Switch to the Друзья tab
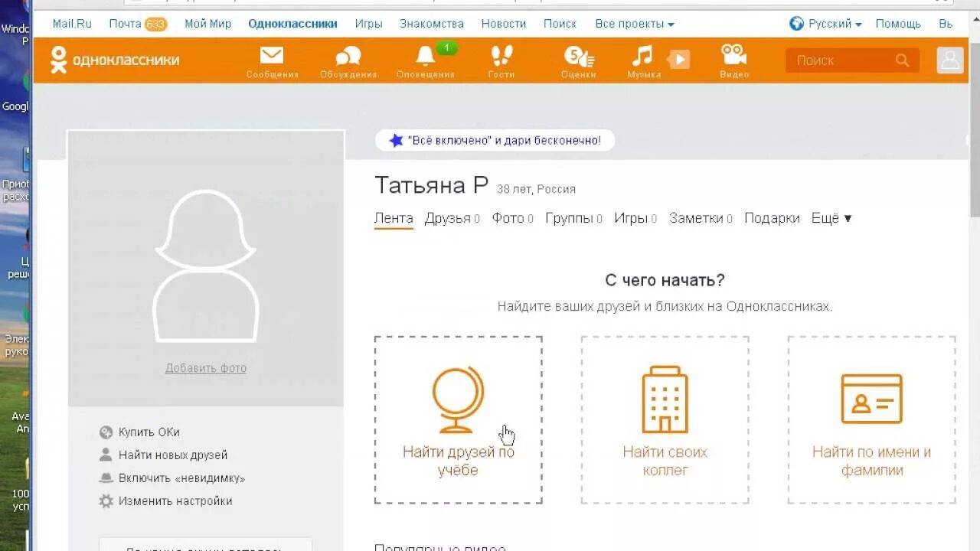This screenshot has width=980, height=551. [452, 218]
